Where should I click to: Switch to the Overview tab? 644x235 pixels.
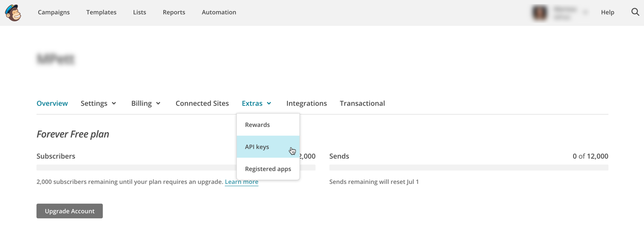click(x=52, y=103)
